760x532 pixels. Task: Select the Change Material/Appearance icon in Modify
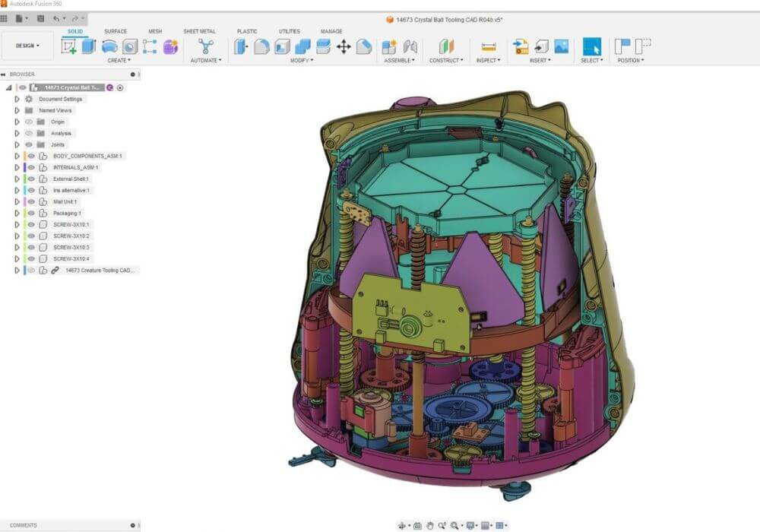(x=364, y=46)
